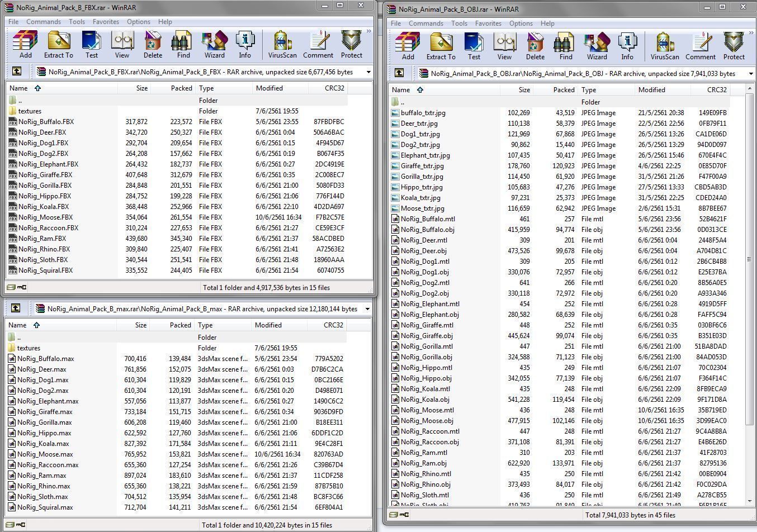Go up one level in FBX window
The height and width of the screenshot is (532, 757).
click(17, 72)
